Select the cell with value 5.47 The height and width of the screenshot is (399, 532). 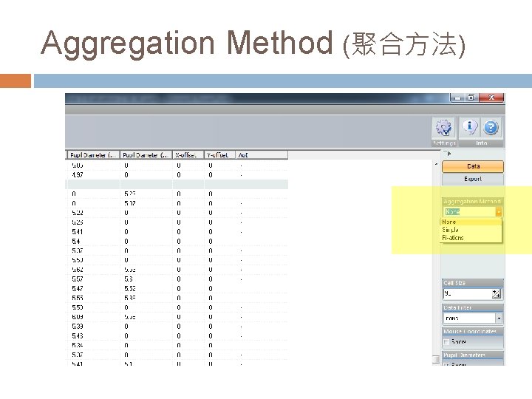click(92, 288)
